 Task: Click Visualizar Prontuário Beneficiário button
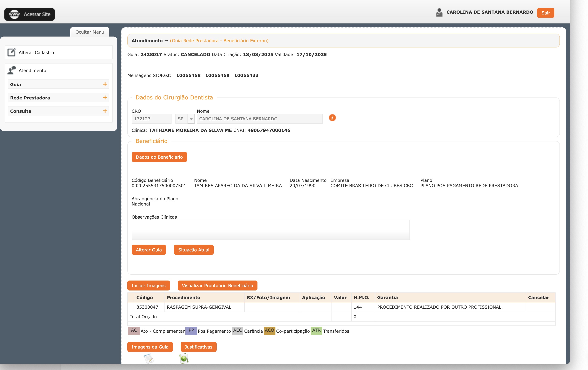(x=217, y=285)
